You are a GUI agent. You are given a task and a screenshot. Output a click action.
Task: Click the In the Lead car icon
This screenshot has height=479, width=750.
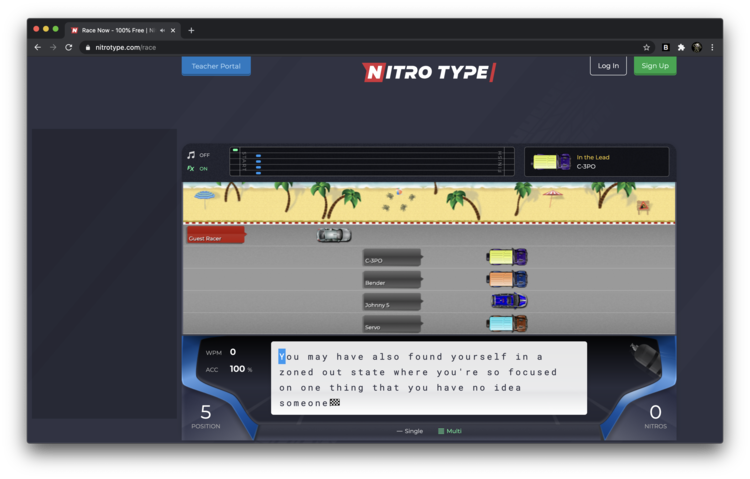coord(551,162)
